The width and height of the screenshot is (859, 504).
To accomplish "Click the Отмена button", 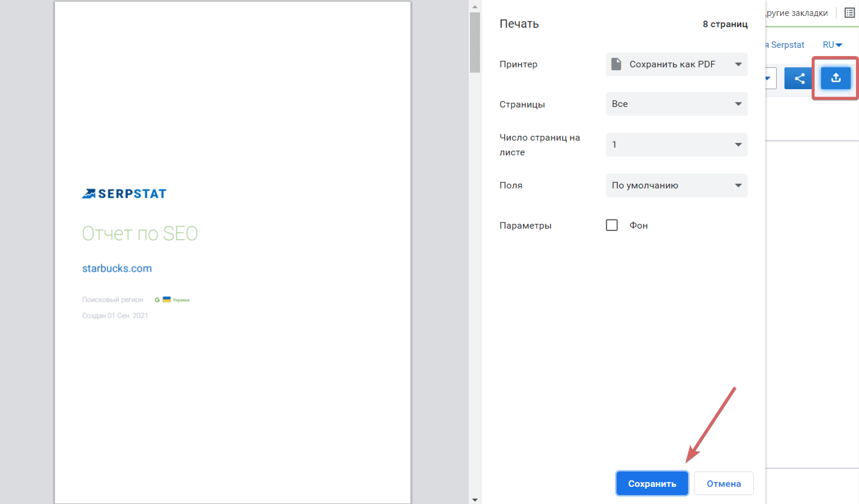I will [x=724, y=483].
